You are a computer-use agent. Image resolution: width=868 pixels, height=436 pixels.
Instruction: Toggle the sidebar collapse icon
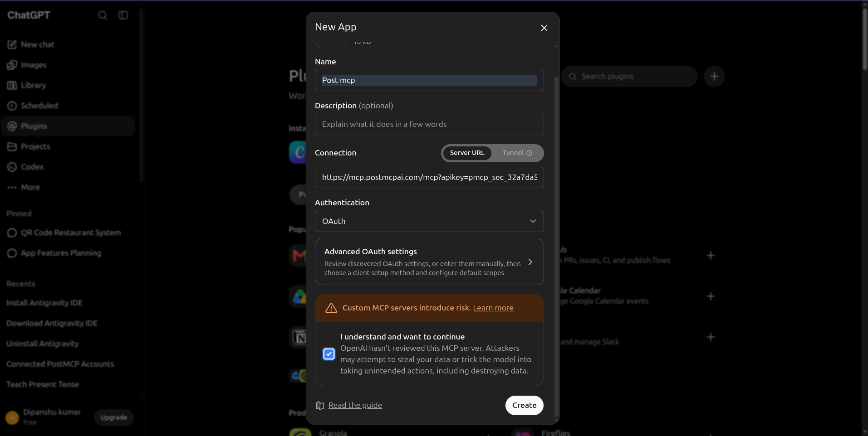123,15
